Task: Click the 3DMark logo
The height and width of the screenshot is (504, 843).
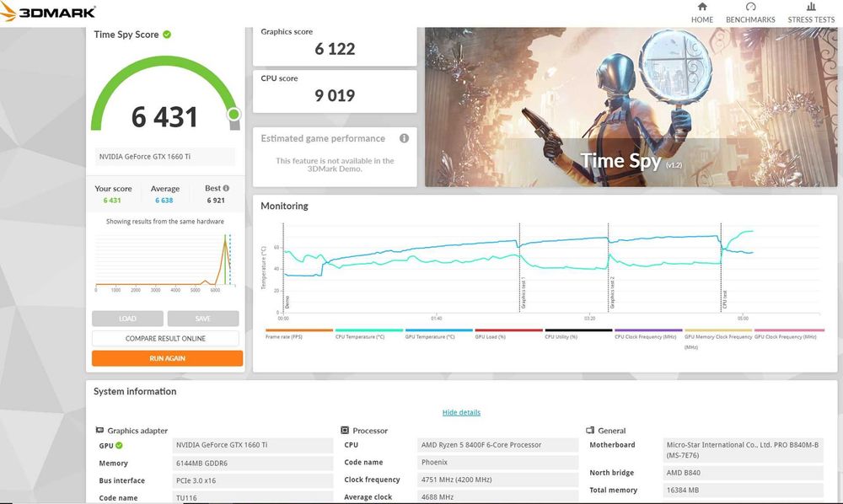Action: point(48,12)
